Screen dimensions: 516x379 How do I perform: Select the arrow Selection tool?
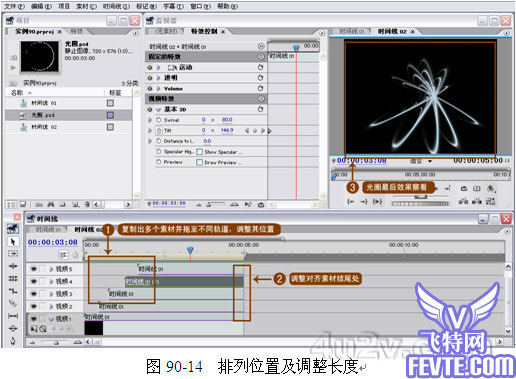tap(13, 241)
